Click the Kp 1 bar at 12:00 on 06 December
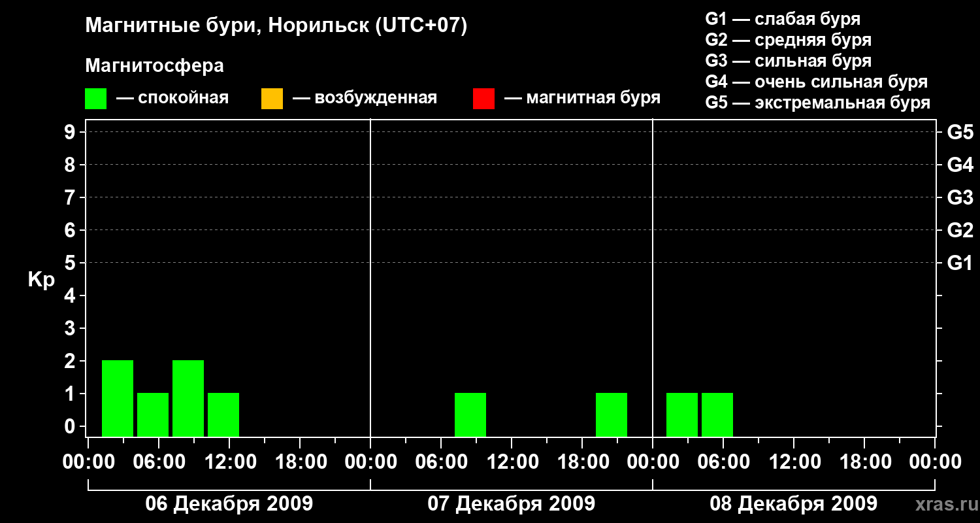The image size is (980, 523). (223, 414)
